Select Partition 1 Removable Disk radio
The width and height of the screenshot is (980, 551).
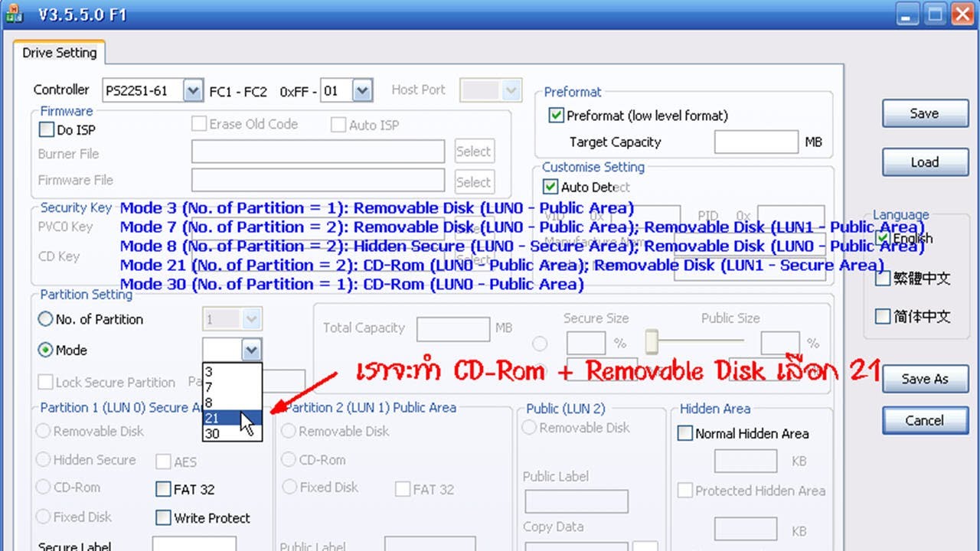pos(44,431)
